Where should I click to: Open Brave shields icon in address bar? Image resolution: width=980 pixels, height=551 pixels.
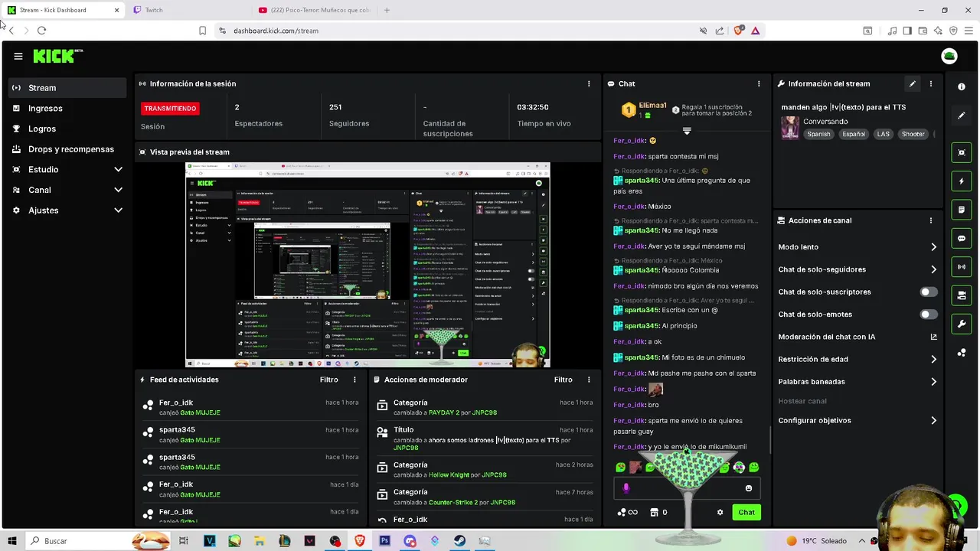(x=738, y=31)
